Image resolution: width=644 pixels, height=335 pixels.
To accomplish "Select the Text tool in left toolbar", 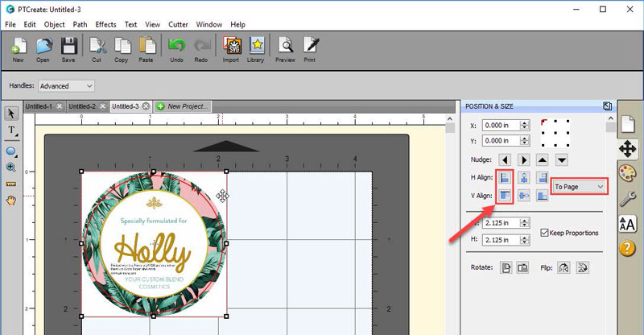I will [11, 131].
